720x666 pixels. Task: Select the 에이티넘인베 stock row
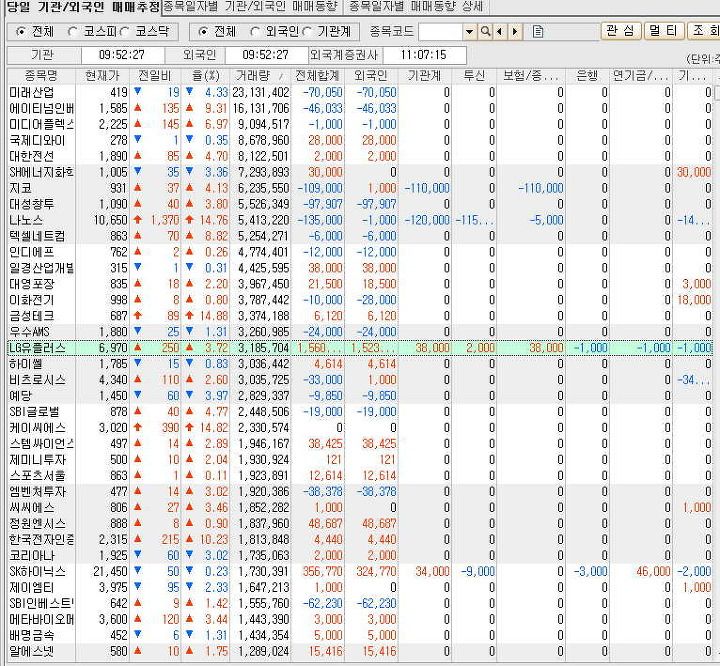[360, 108]
